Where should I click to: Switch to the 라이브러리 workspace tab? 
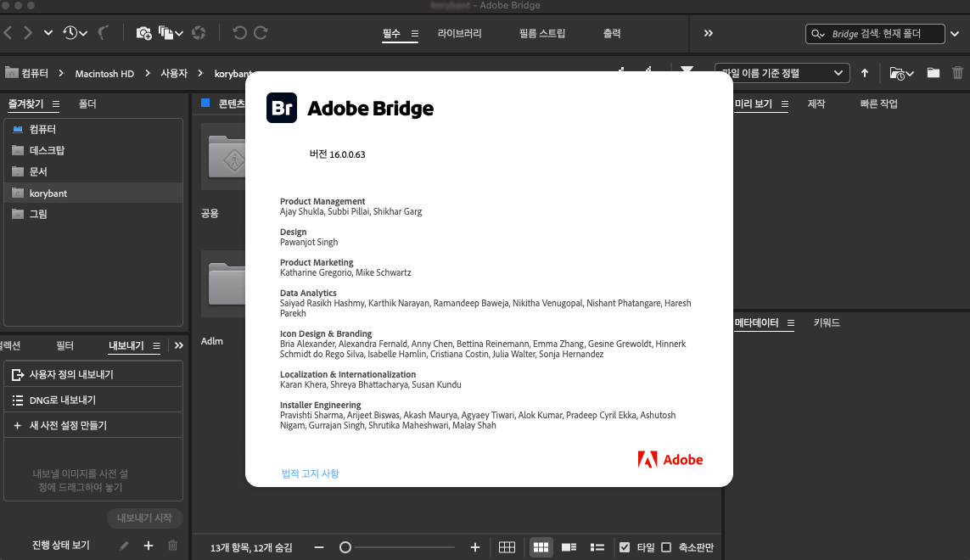click(x=459, y=34)
